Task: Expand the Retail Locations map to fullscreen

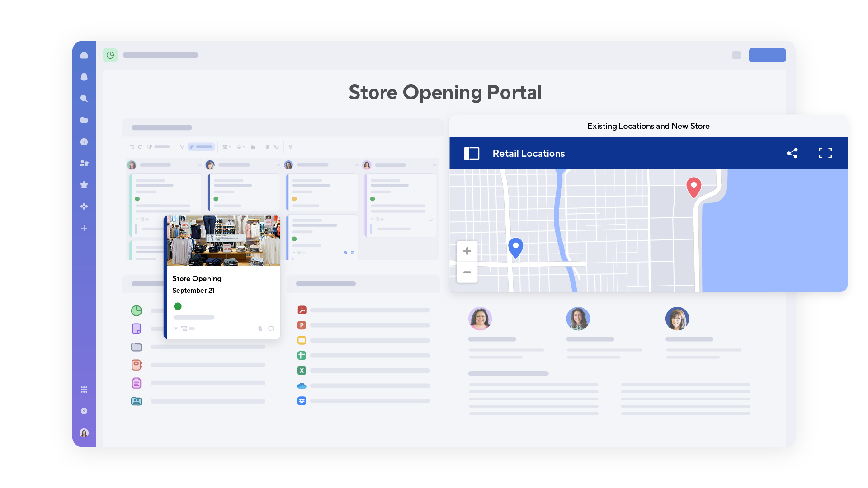Action: click(826, 153)
